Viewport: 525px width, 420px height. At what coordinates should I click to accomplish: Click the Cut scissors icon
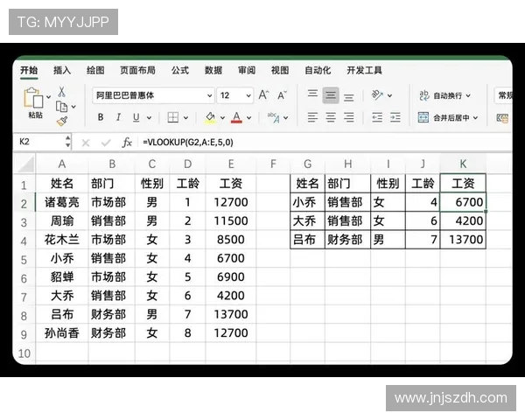(x=62, y=91)
